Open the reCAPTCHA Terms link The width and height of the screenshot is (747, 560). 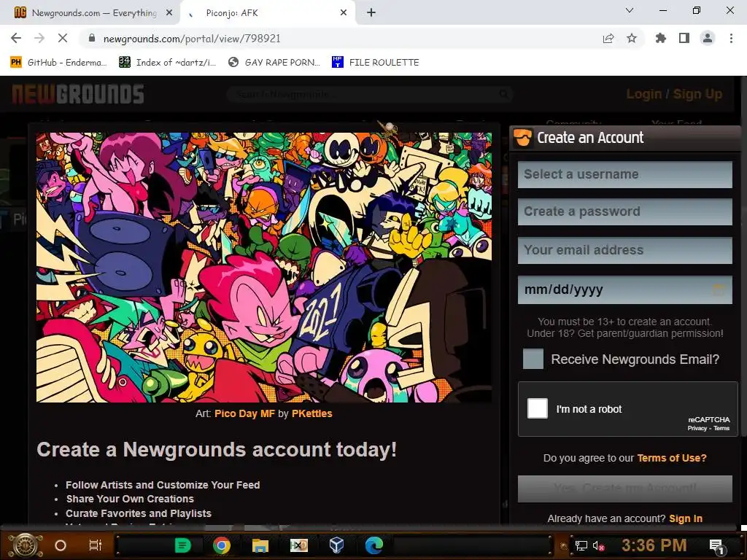[x=721, y=428]
